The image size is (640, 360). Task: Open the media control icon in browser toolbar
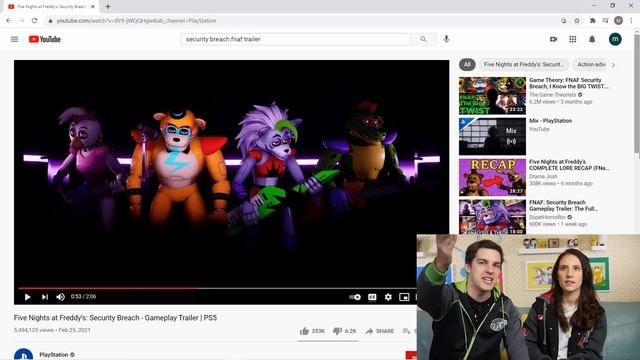tap(605, 20)
